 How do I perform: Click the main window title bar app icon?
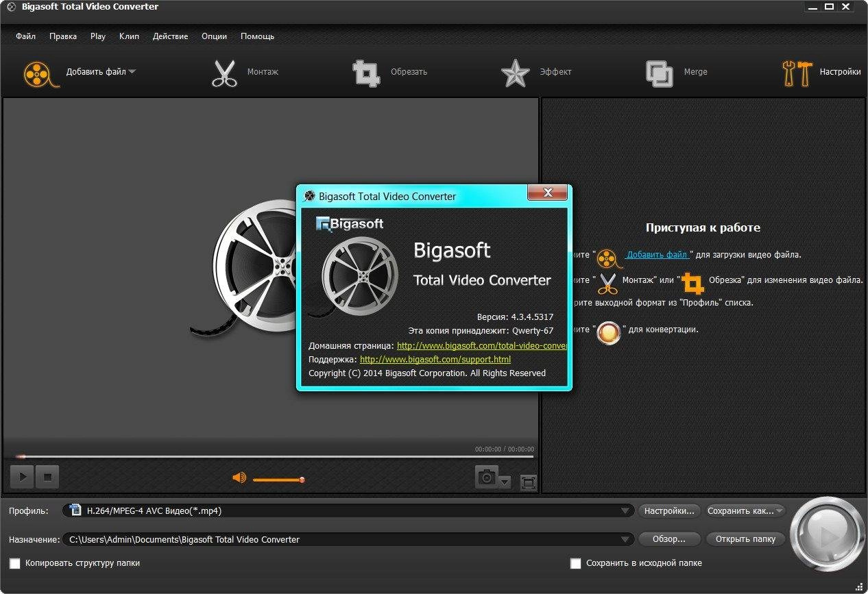(10, 7)
